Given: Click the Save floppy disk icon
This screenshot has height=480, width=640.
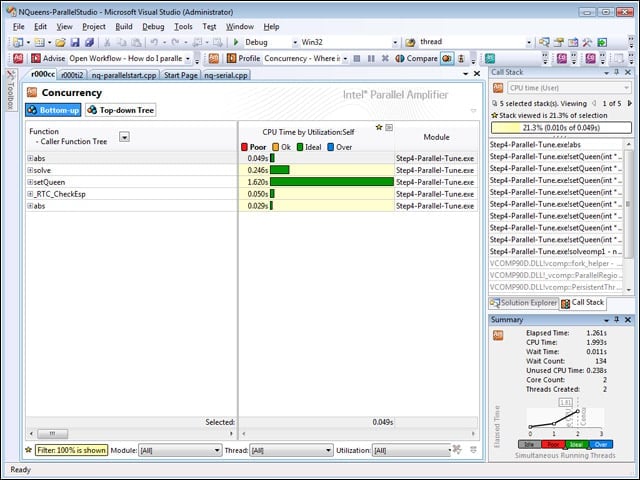Looking at the screenshot, I should (x=75, y=42).
